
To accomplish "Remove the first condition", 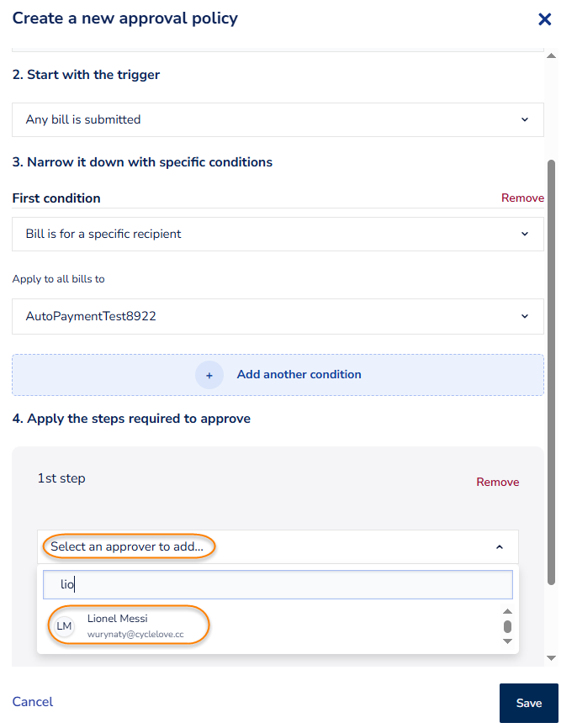I will [522, 198].
